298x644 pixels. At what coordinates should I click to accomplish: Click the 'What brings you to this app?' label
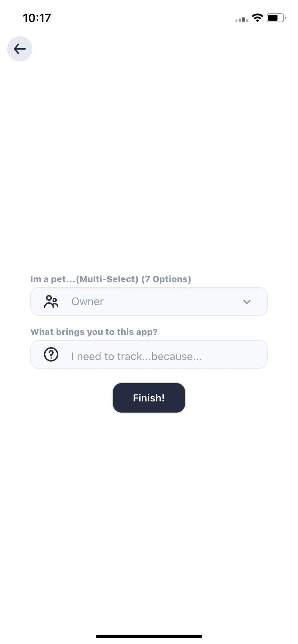[94, 332]
